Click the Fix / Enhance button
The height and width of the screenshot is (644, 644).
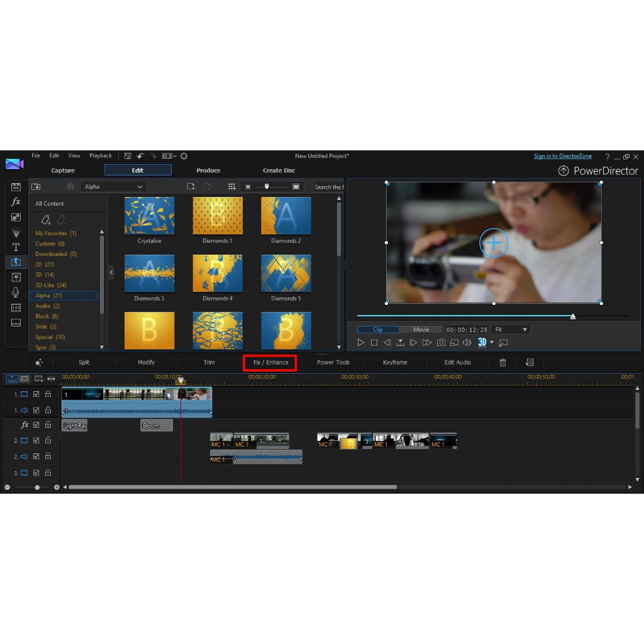(x=270, y=363)
